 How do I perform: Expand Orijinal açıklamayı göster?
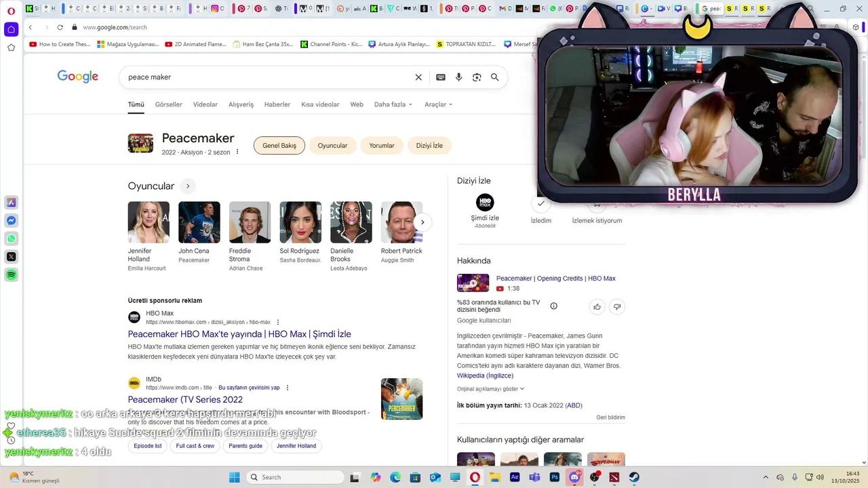pyautogui.click(x=491, y=389)
